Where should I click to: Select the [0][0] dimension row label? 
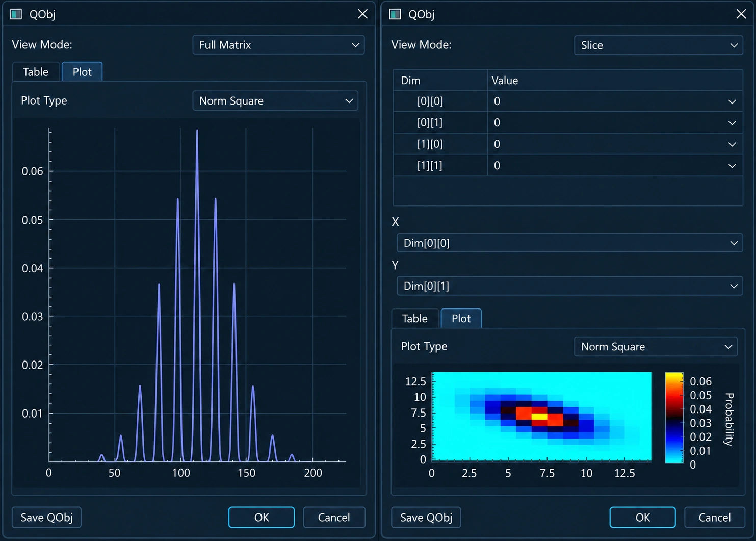430,101
